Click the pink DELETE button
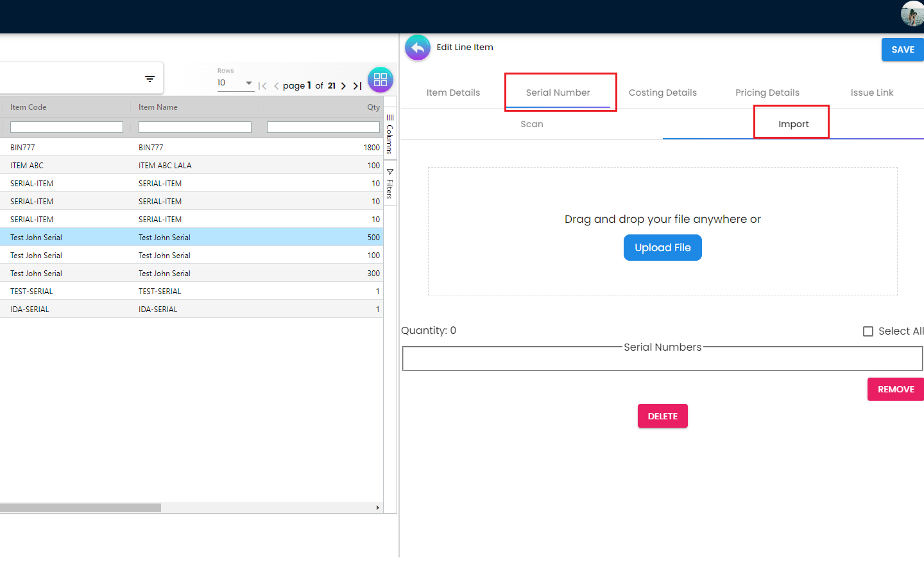This screenshot has height=578, width=924. pyautogui.click(x=662, y=416)
